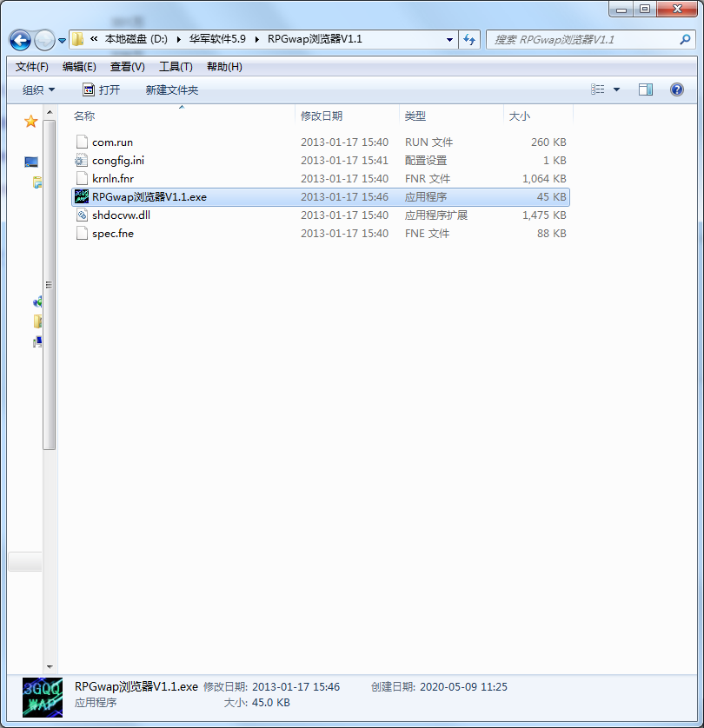Click the folder icon in address bar
704x728 pixels.
pyautogui.click(x=77, y=39)
